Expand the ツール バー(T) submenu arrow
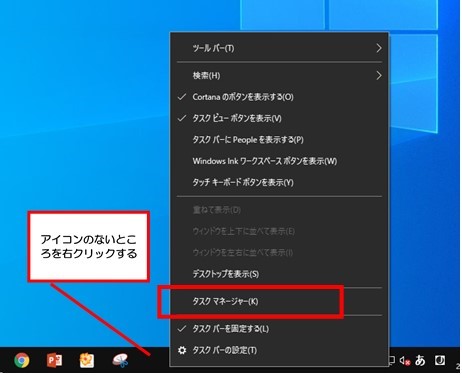 coord(379,48)
